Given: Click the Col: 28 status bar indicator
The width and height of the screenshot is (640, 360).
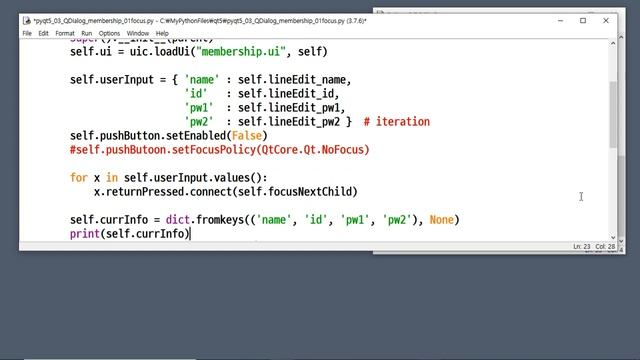Looking at the screenshot, I should click(605, 247).
